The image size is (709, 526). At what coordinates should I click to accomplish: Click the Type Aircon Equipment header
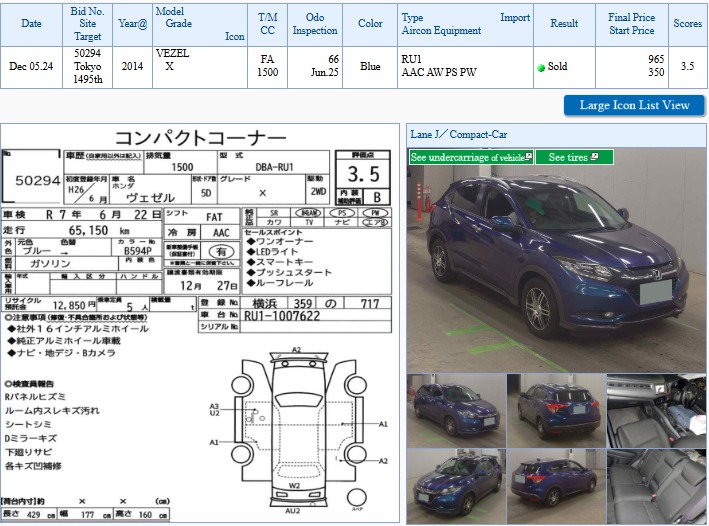pyautogui.click(x=465, y=24)
